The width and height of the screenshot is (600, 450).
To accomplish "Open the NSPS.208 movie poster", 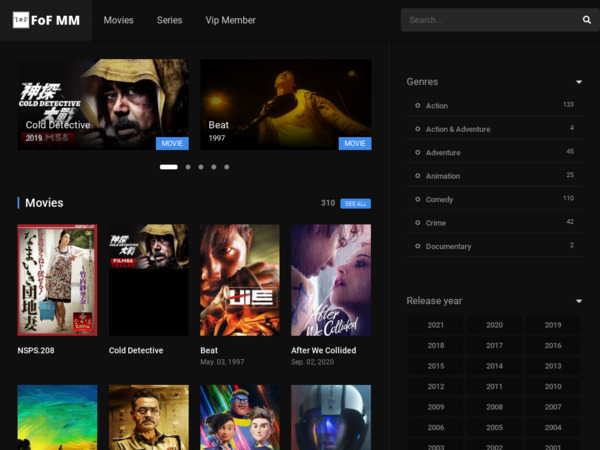I will [x=57, y=280].
